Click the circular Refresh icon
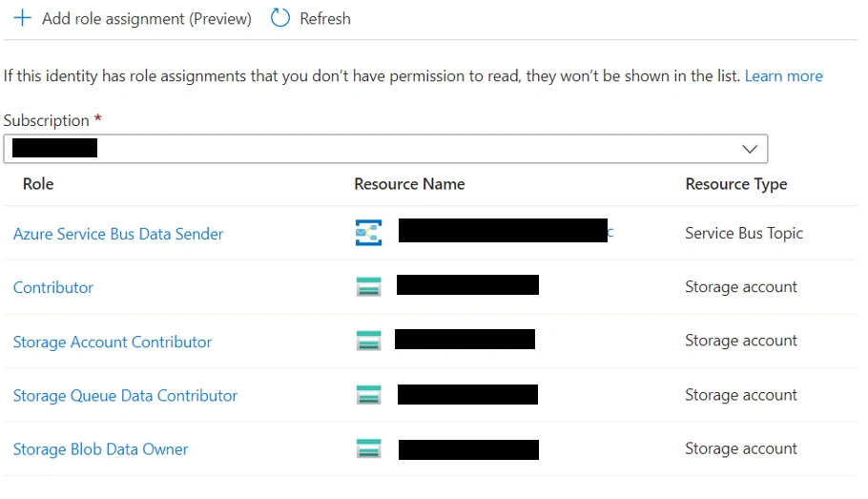This screenshot has width=868, height=499. tap(280, 18)
